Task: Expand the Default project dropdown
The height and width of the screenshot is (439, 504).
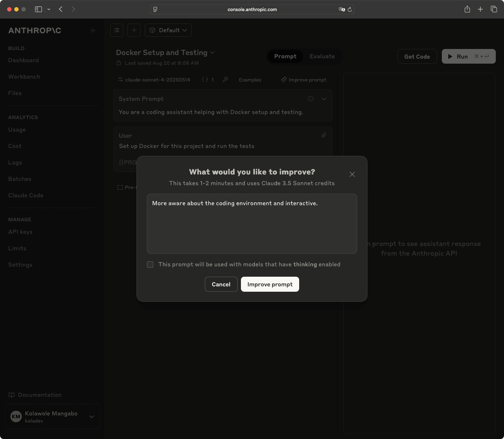Action: (168, 30)
